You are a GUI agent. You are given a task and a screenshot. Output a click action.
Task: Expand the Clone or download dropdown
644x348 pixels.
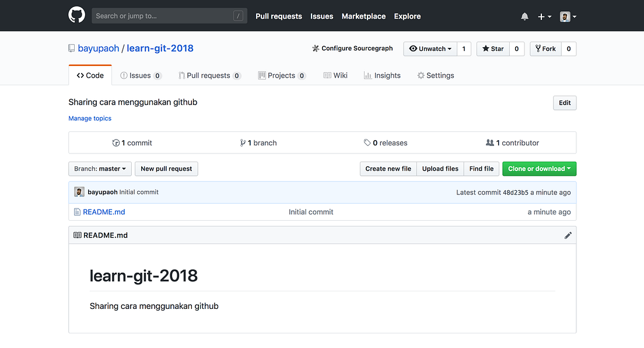tap(538, 169)
